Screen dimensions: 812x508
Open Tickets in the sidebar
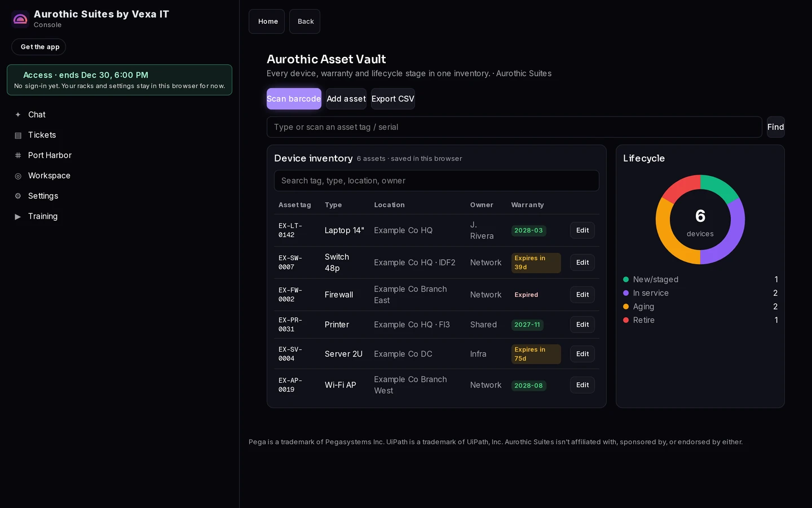click(x=42, y=135)
